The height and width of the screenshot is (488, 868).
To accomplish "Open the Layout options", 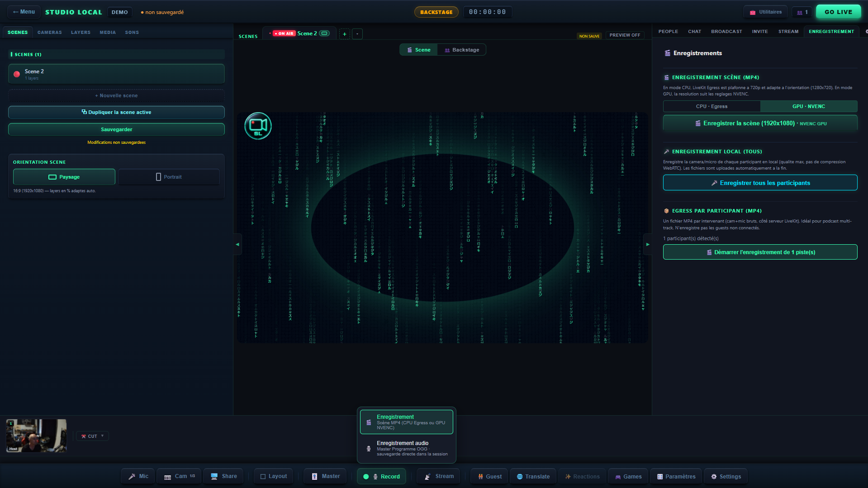I will coord(273,476).
